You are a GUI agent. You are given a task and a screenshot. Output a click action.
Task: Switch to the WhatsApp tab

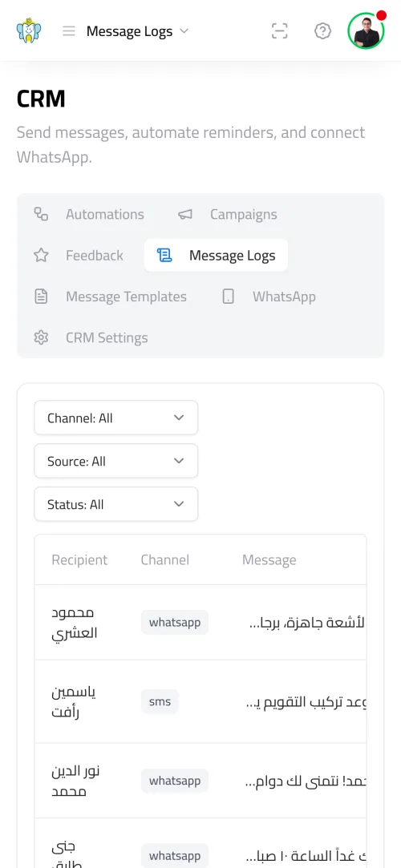coord(269,297)
